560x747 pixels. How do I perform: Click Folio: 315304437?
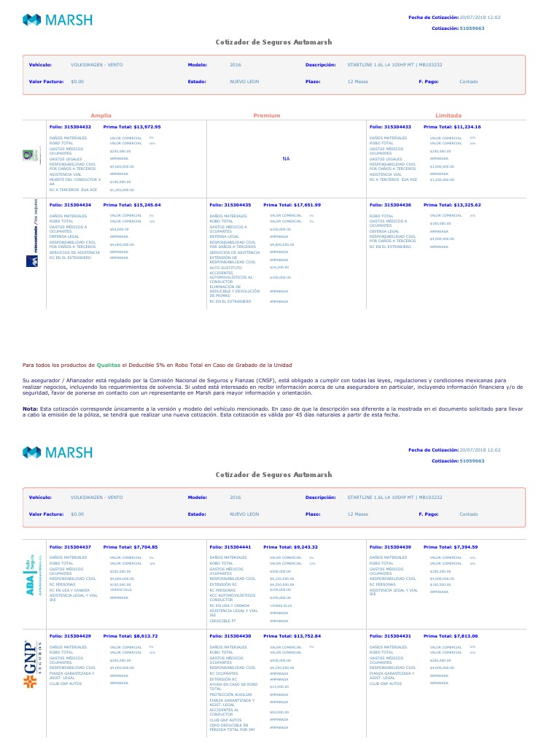(x=70, y=547)
